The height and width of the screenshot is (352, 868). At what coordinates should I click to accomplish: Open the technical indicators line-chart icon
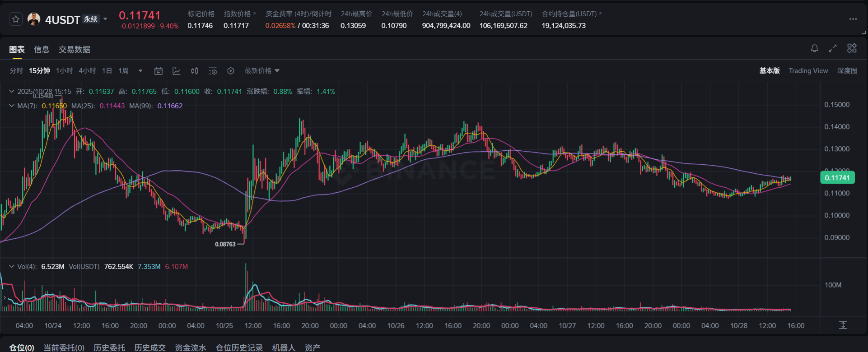point(177,71)
